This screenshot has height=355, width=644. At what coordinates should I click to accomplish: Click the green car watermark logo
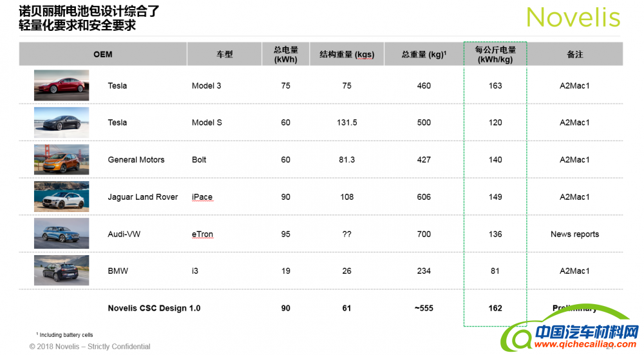pos(567,325)
